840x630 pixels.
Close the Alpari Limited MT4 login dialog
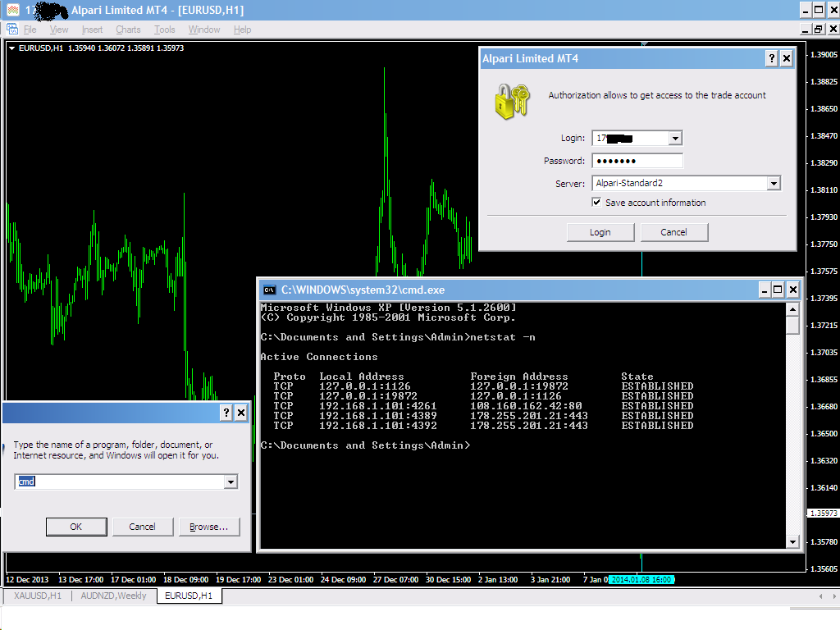point(787,58)
